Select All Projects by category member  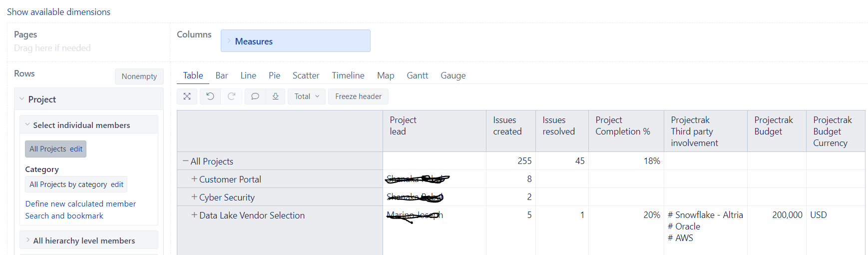(68, 184)
